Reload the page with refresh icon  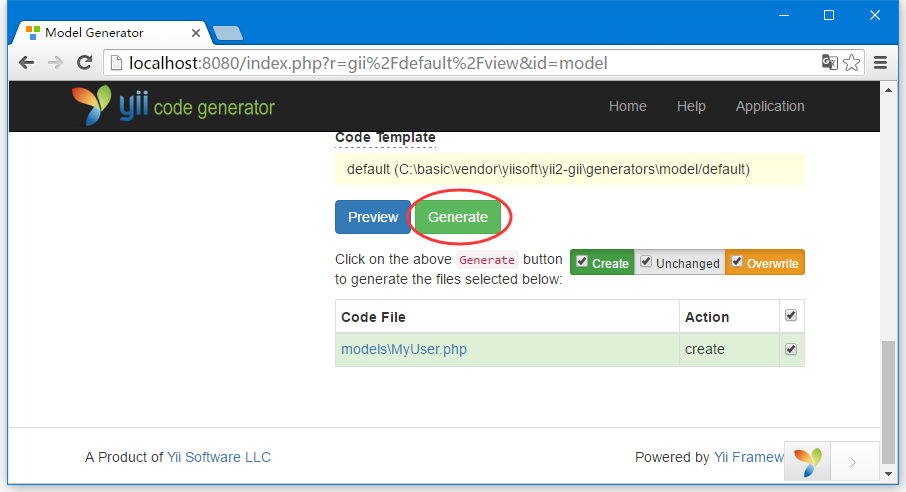[x=85, y=62]
